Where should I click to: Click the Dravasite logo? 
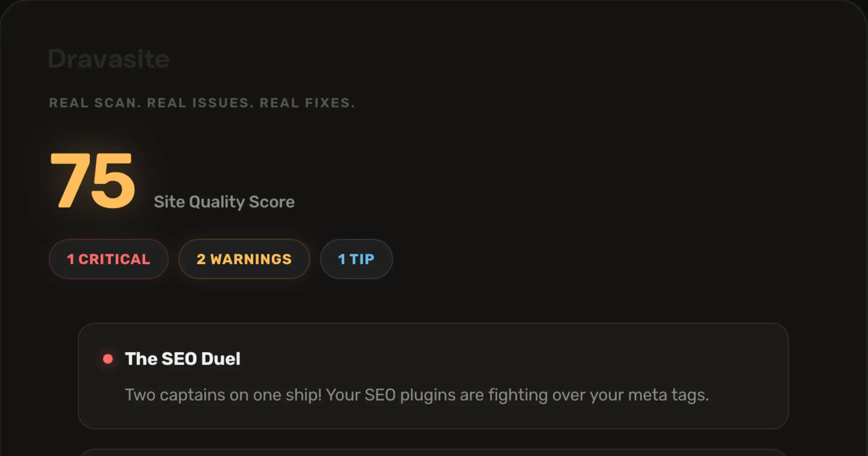pyautogui.click(x=109, y=59)
